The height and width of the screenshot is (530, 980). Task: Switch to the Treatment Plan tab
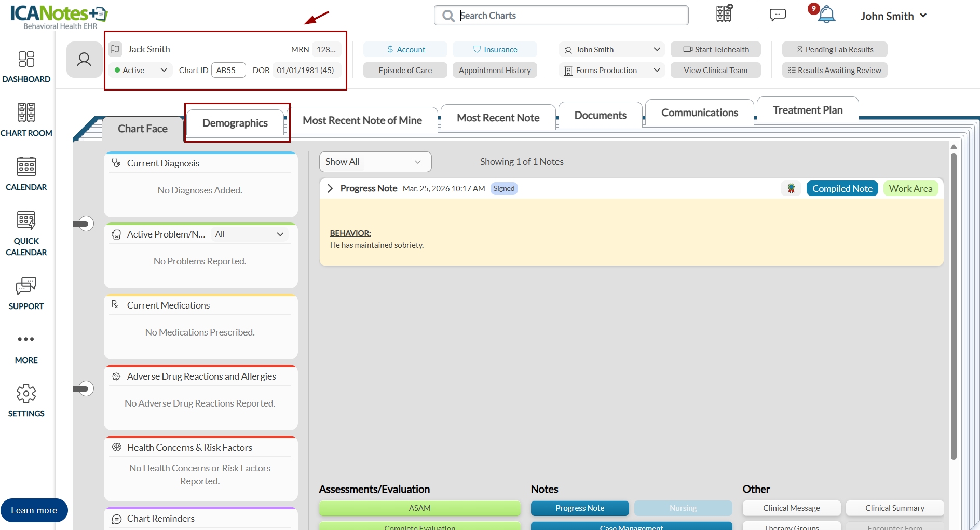point(807,110)
